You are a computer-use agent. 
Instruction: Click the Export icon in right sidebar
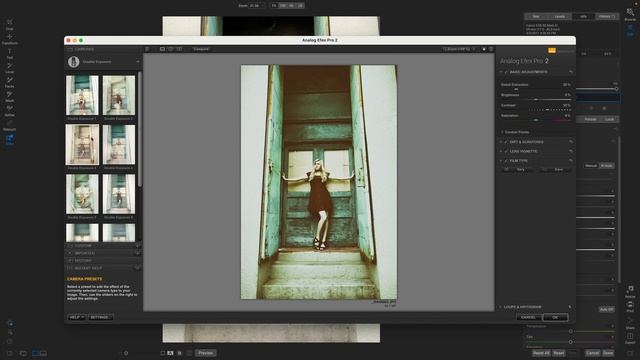(x=630, y=338)
